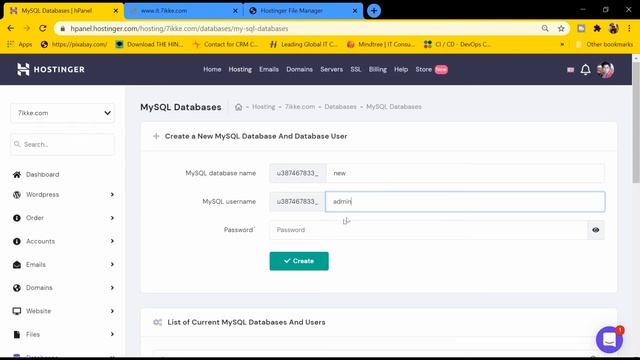Screen dimensions: 640x360
Task: Open the pixabay.com bookmark
Action: tap(74, 44)
